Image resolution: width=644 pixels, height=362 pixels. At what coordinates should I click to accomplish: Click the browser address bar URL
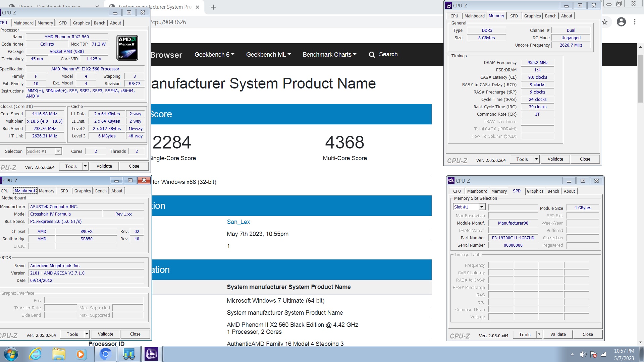pyautogui.click(x=169, y=22)
